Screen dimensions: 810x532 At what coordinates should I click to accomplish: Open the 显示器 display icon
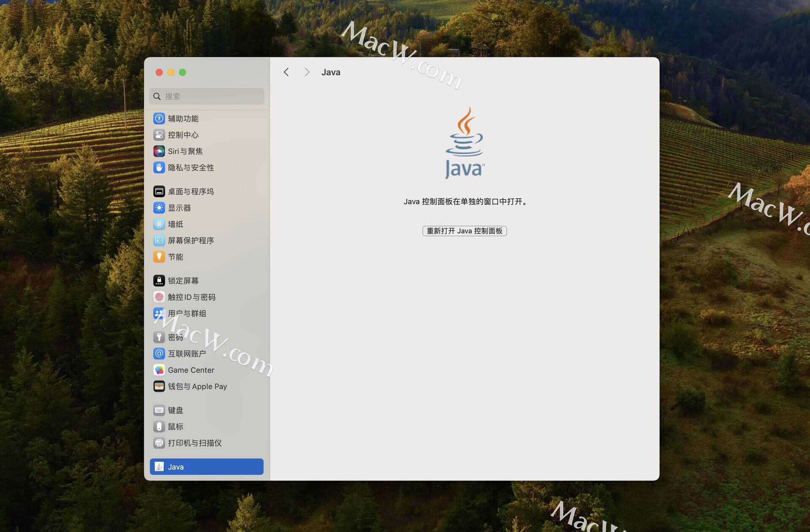coord(159,208)
